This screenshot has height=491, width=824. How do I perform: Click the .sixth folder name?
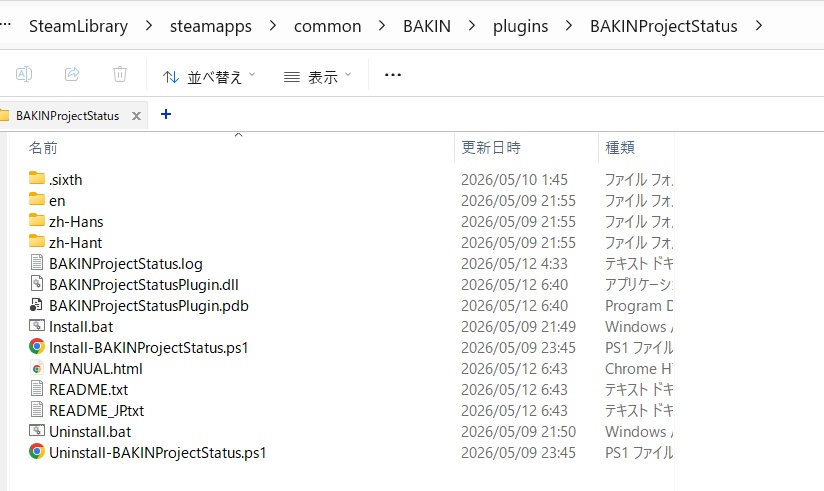click(66, 180)
